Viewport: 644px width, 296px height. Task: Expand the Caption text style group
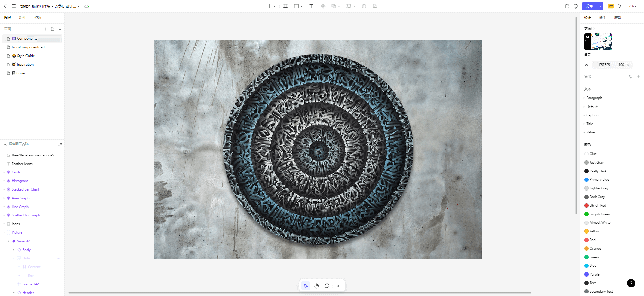tap(584, 115)
